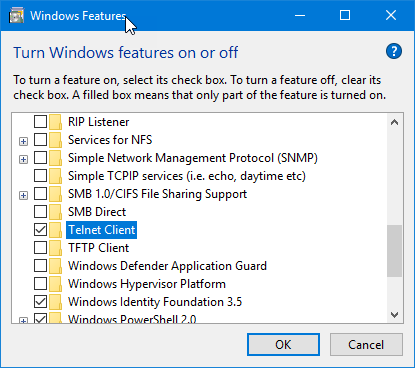Viewport: 415px width, 368px height.
Task: Select the TFTP Client label
Action: (98, 248)
